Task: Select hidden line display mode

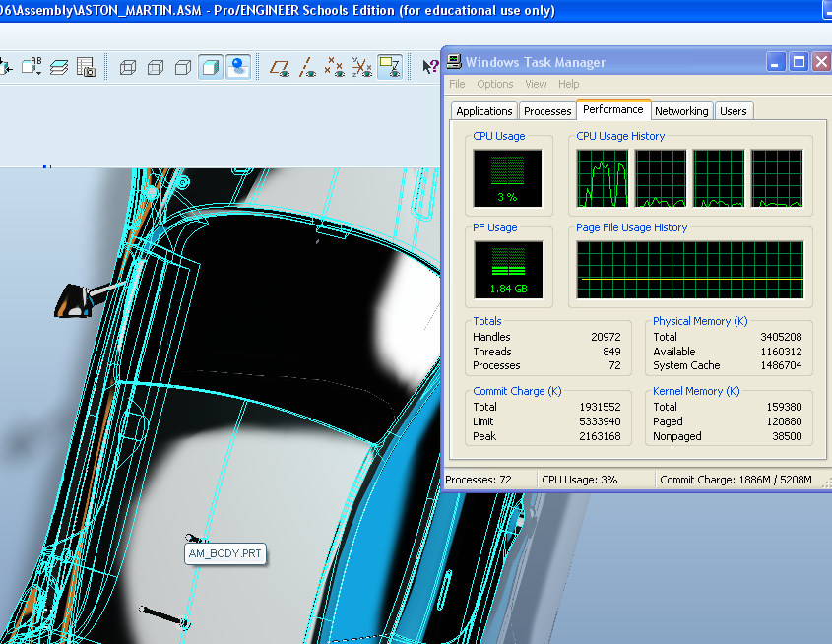Action: pyautogui.click(x=155, y=67)
